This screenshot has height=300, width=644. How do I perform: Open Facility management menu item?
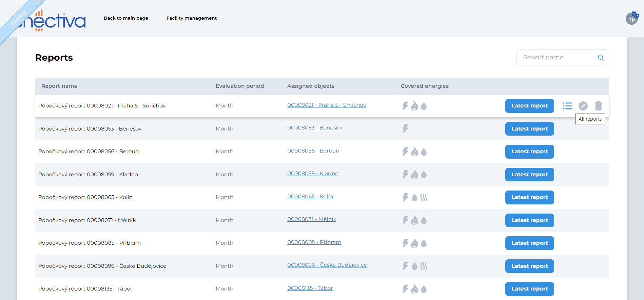[191, 18]
